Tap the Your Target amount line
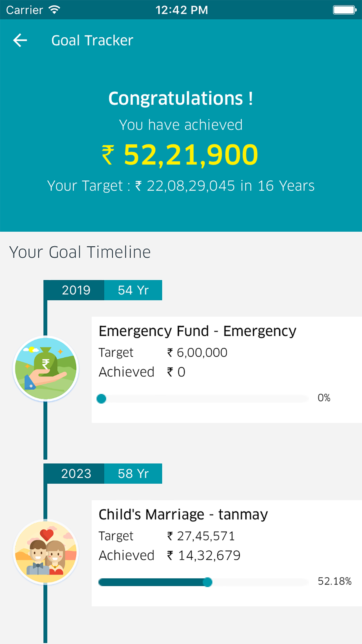362x644 pixels. tap(181, 186)
